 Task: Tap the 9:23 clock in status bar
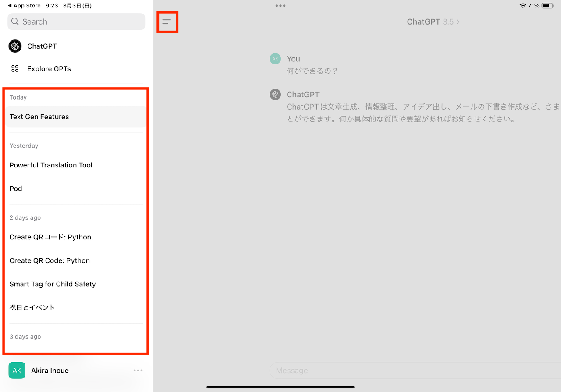coord(51,6)
